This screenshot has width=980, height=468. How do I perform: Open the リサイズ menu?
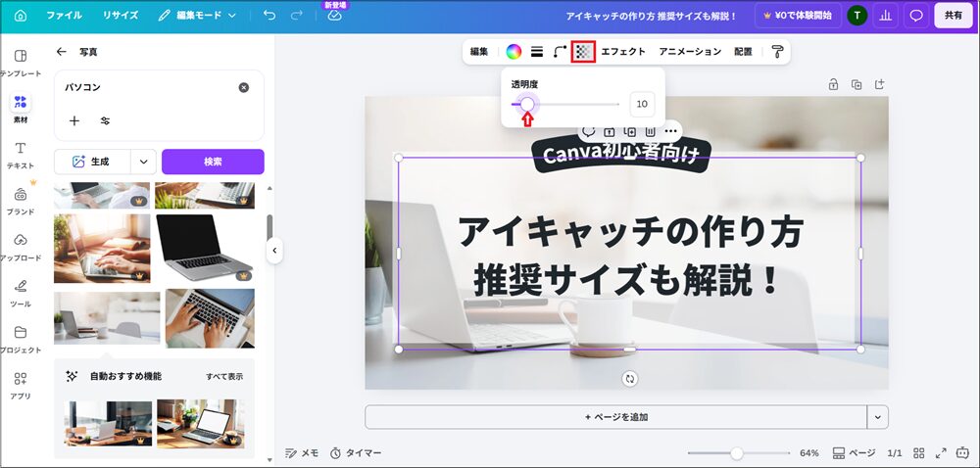(121, 16)
